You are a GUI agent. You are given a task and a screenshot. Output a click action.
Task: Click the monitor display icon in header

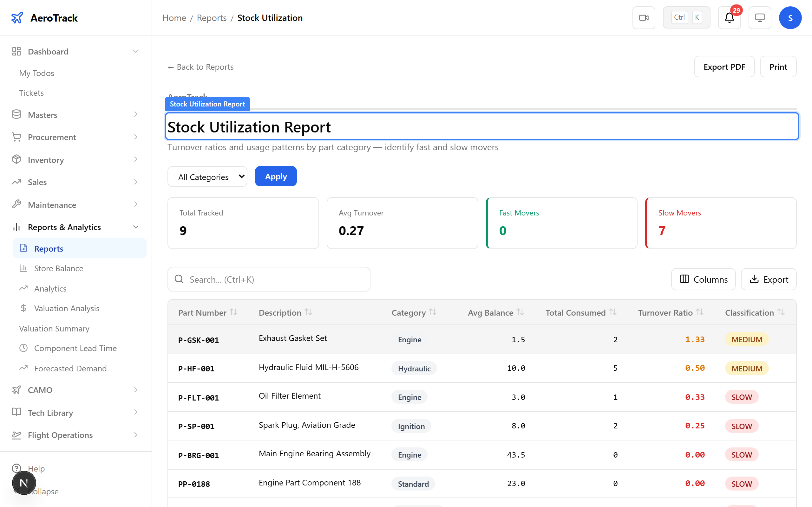[759, 18]
